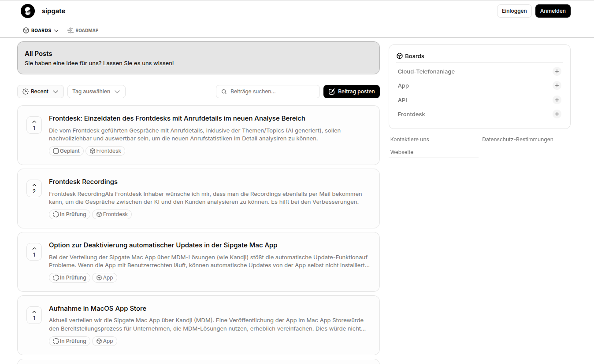594x364 pixels.
Task: Click the Einloggen button
Action: [x=514, y=11]
